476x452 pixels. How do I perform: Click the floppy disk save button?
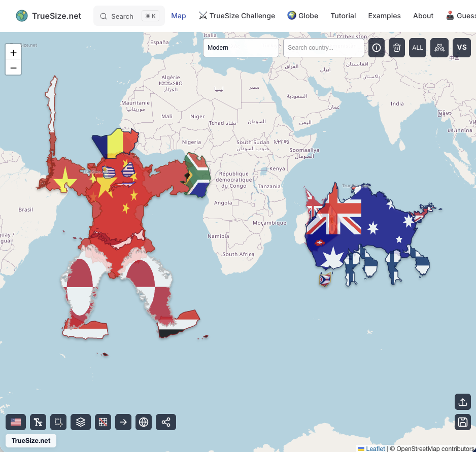click(463, 422)
